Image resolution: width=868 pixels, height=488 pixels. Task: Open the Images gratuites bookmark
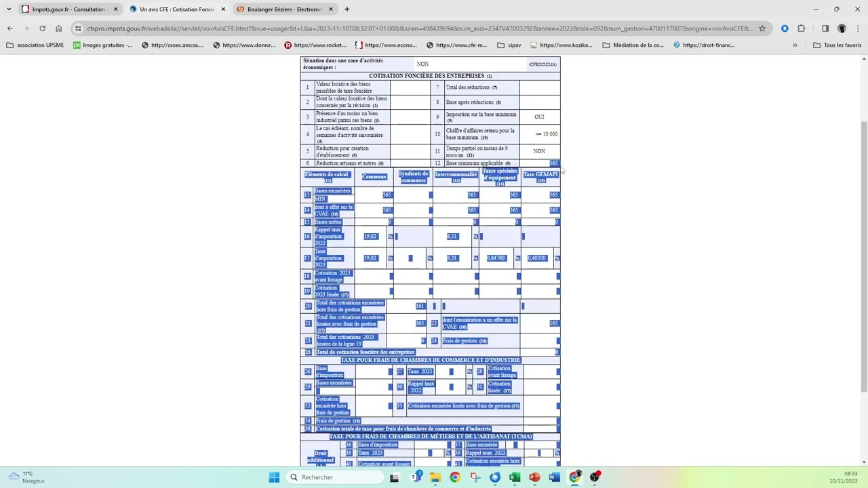pyautogui.click(x=103, y=45)
